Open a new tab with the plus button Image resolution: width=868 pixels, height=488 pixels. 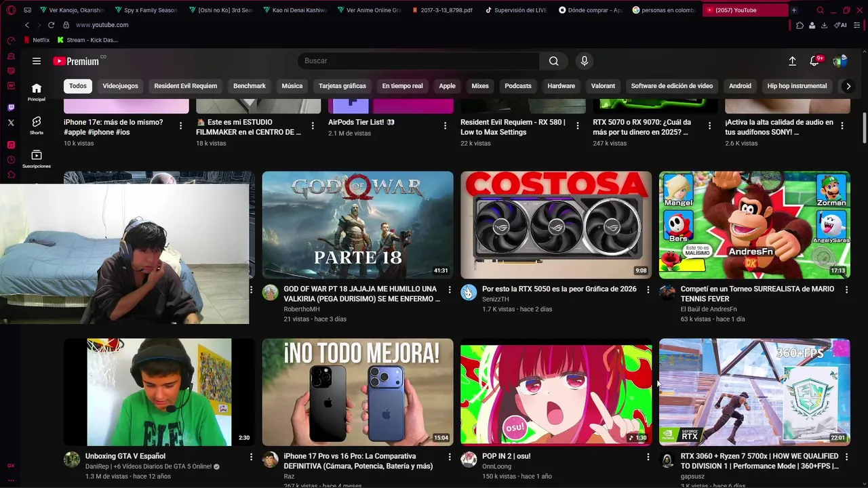(x=794, y=10)
